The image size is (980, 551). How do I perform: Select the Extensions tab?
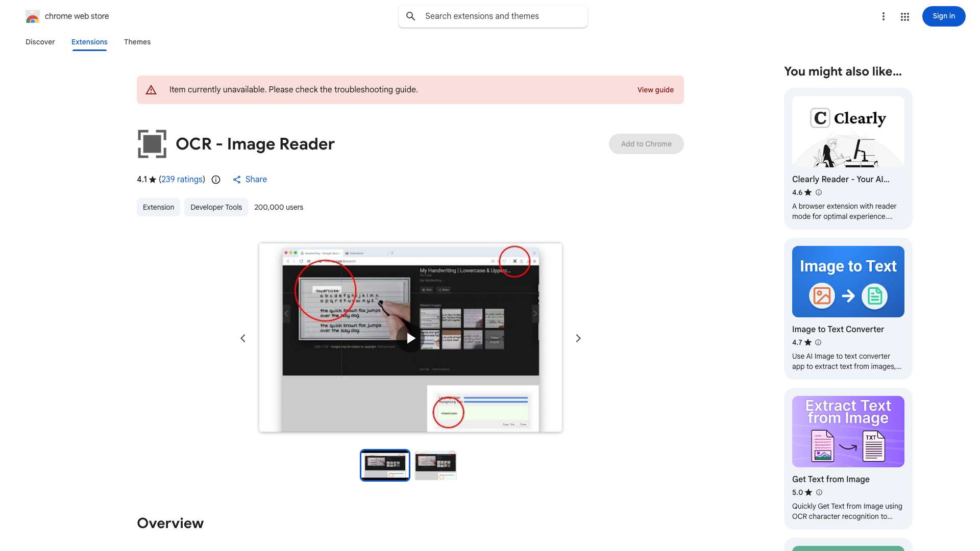pyautogui.click(x=89, y=42)
